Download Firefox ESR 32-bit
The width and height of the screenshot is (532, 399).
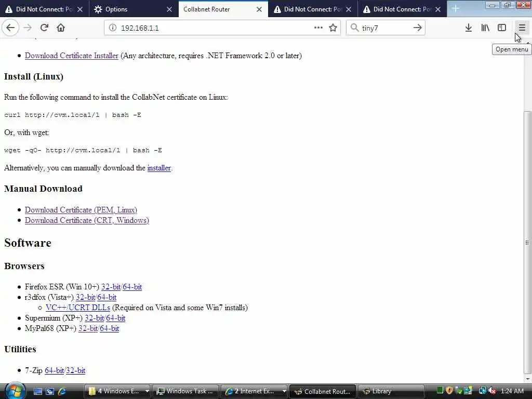(x=111, y=287)
